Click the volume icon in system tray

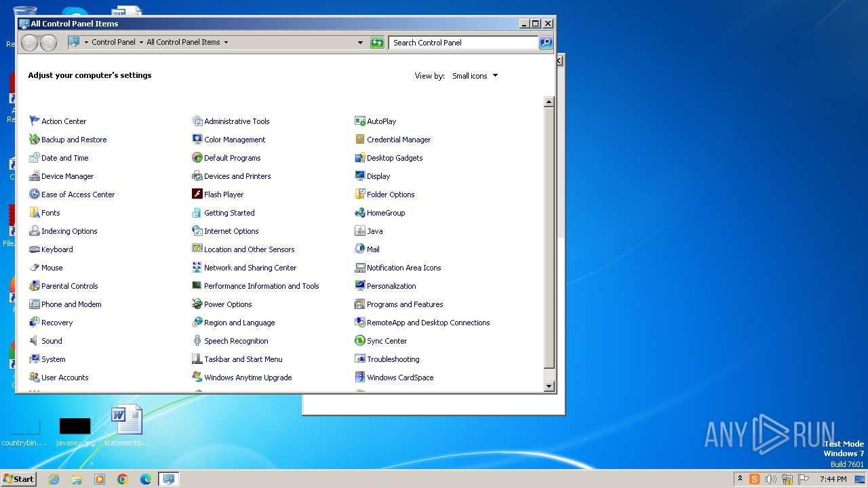click(x=771, y=479)
